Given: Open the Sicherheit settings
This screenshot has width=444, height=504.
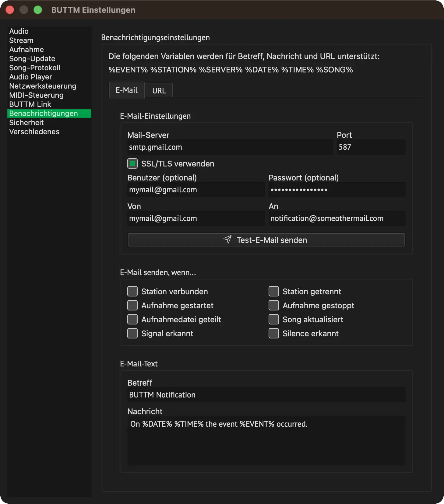Looking at the screenshot, I should point(49,122).
